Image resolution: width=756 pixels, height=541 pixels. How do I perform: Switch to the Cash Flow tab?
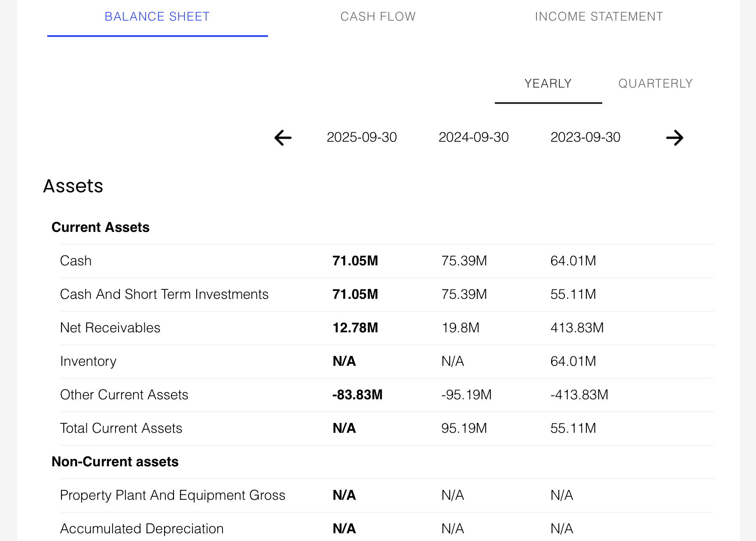coord(378,16)
